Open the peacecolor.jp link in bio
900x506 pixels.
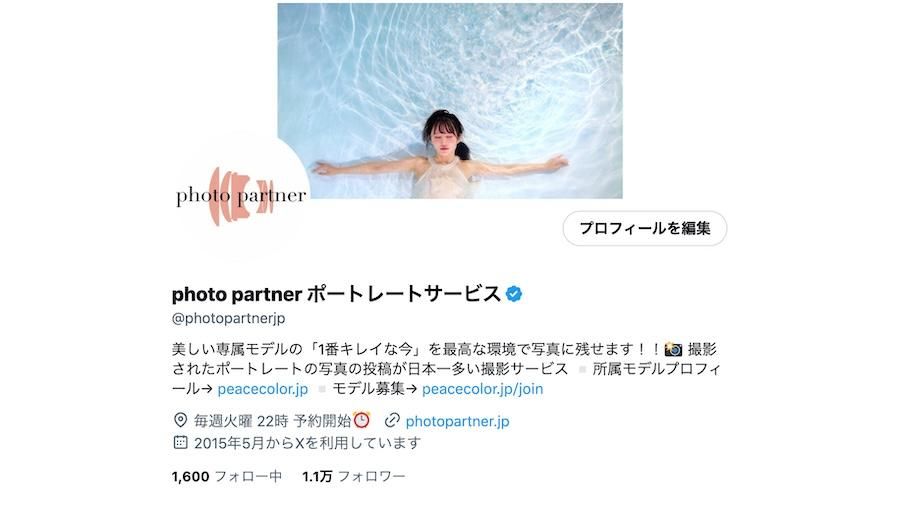click(x=263, y=389)
